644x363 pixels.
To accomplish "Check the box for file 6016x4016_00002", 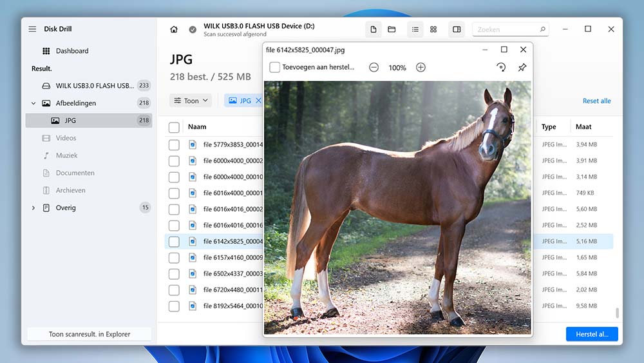I will click(x=174, y=210).
